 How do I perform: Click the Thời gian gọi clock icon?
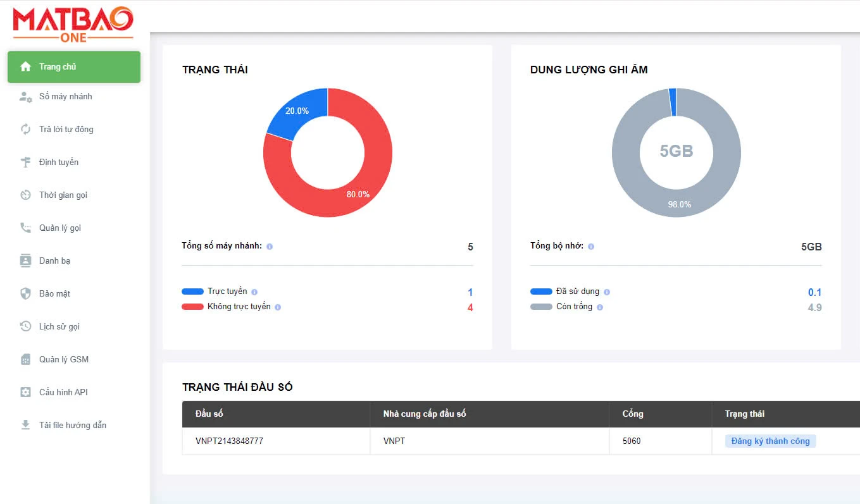point(25,195)
